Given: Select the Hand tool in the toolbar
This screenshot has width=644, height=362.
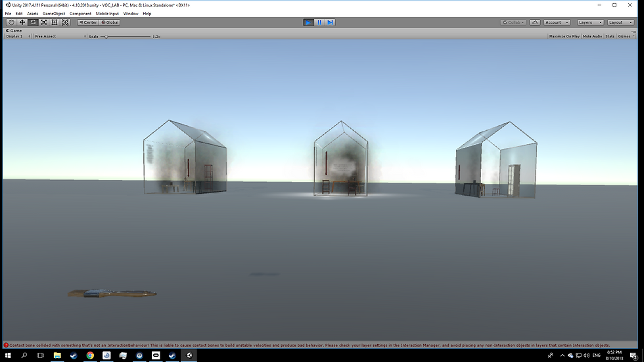Looking at the screenshot, I should (11, 22).
